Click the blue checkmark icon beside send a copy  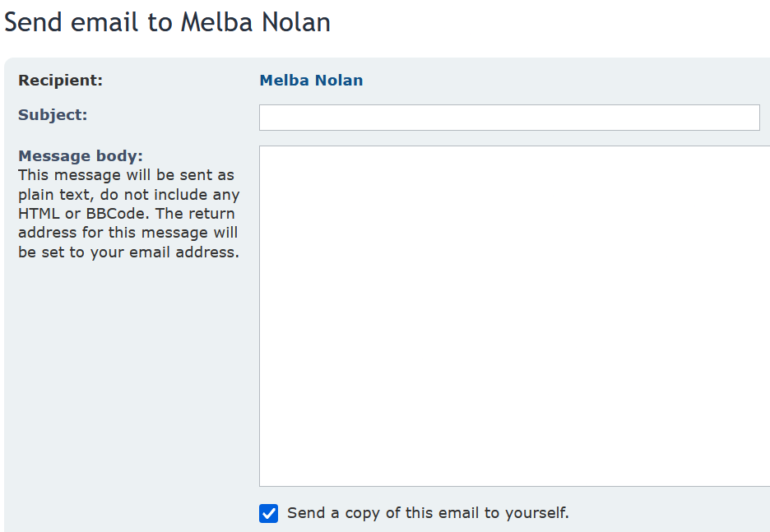[x=269, y=513]
